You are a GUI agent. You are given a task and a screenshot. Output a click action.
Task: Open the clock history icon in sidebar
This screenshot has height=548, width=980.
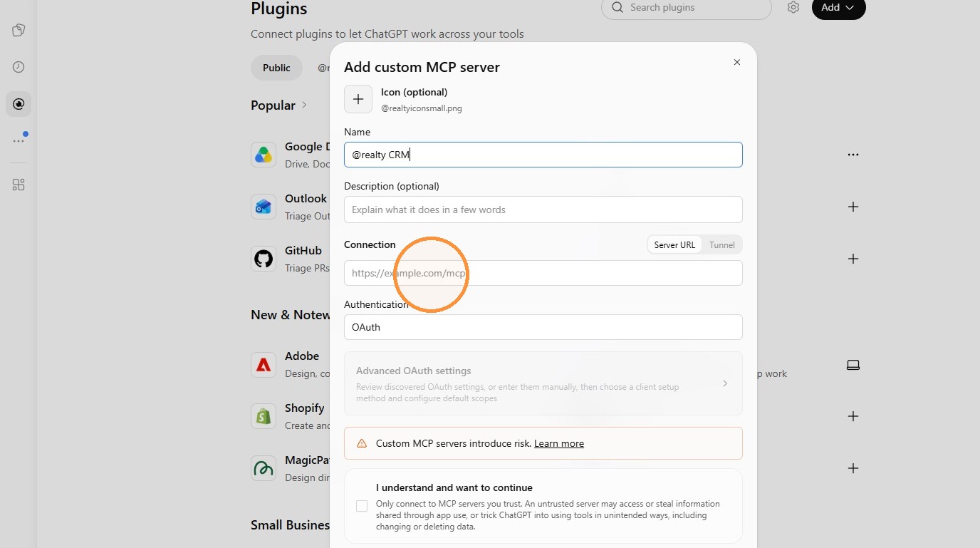point(19,67)
